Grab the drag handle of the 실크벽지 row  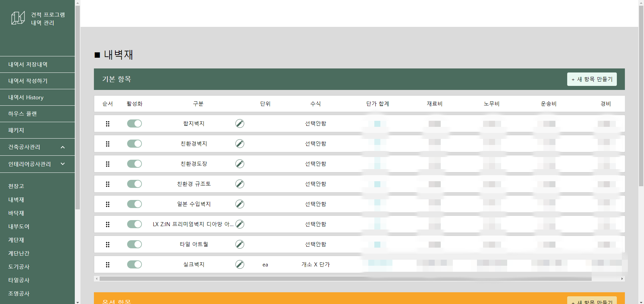(x=108, y=265)
